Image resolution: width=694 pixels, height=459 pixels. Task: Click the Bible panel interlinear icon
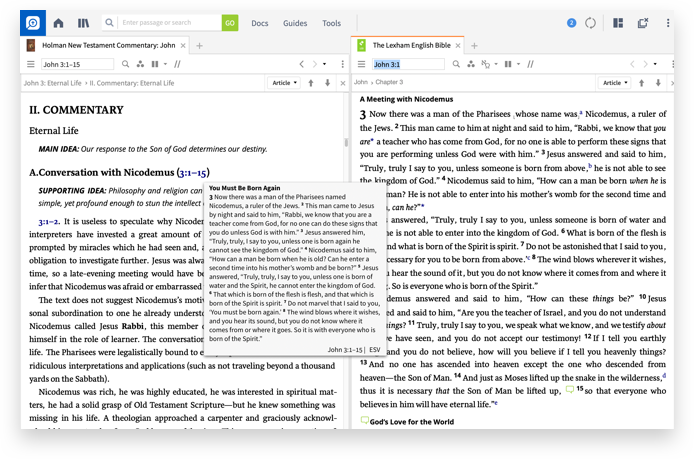point(486,64)
